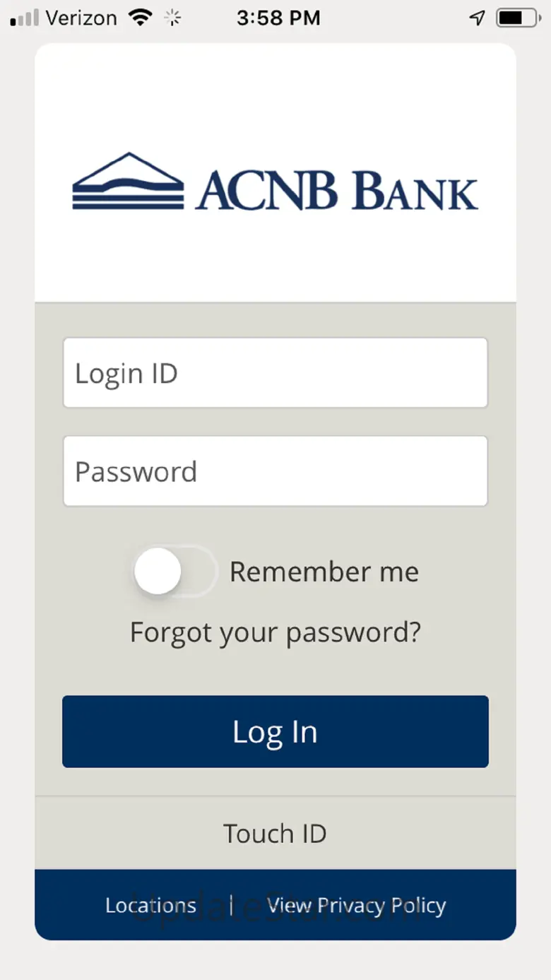This screenshot has width=551, height=980.
Task: Click the ACNB Bank roof emblem
Action: [128, 181]
